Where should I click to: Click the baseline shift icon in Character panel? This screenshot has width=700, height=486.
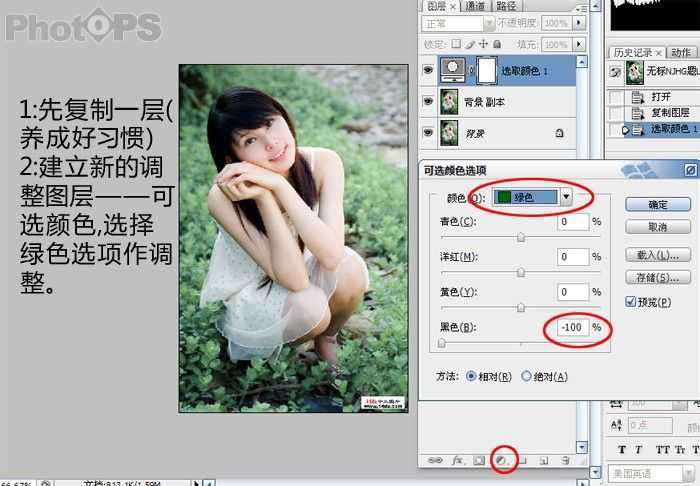click(x=617, y=425)
